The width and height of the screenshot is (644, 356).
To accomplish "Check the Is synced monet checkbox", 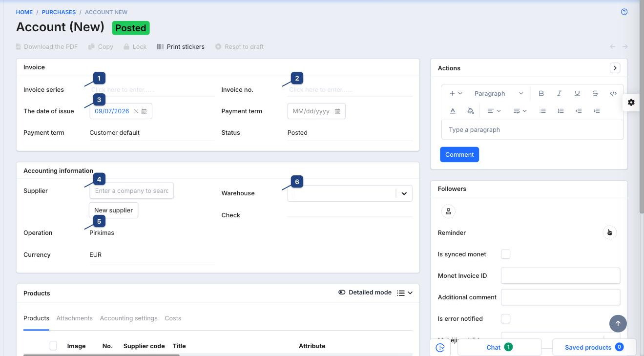I will [506, 254].
